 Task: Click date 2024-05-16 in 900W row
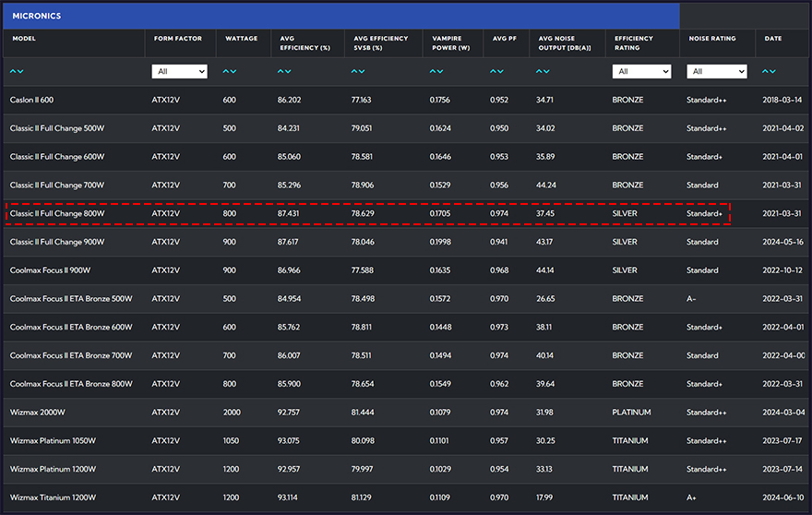point(783,242)
